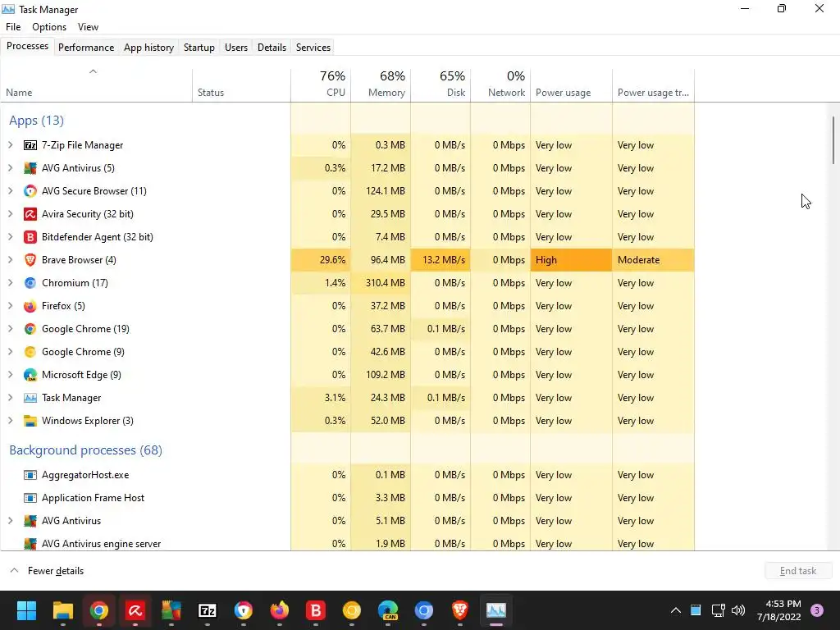
Task: Expand the 7-Zip File Manager process group
Action: (10, 145)
